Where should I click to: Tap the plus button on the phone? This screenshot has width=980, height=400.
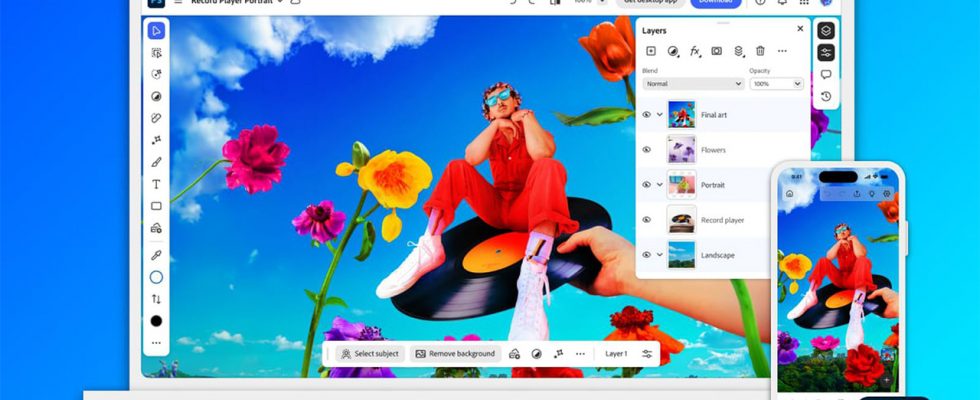click(886, 379)
